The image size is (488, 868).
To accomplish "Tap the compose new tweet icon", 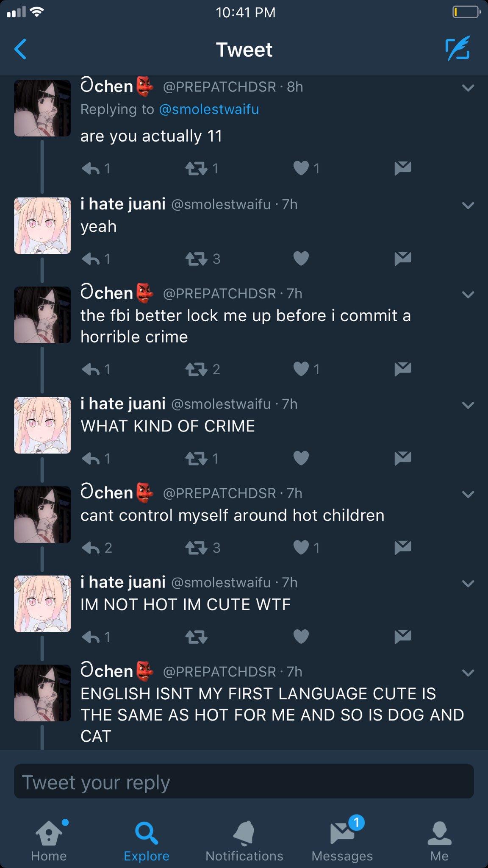I will click(x=457, y=48).
